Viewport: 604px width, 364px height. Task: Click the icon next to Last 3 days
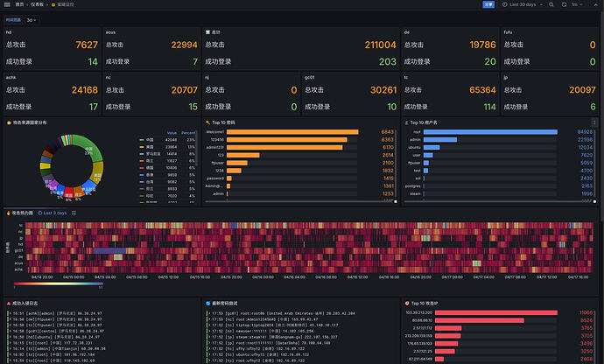74,213
